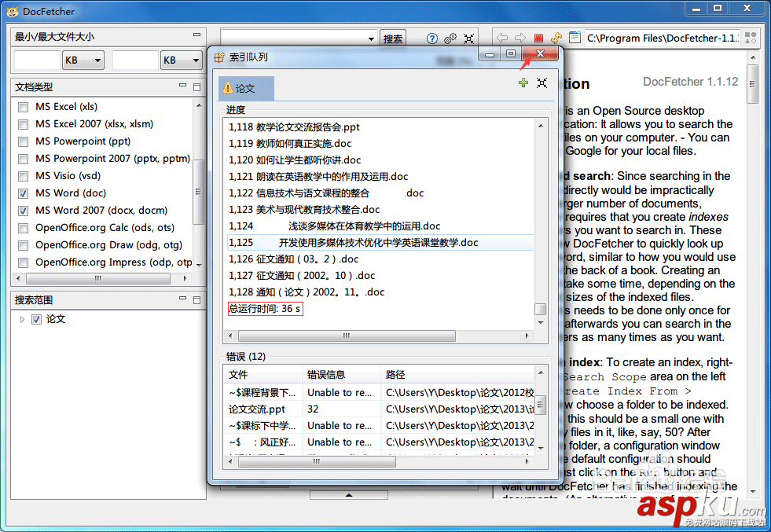The height and width of the screenshot is (532, 771).
Task: Toggle the 论文 checkbox in search scope
Action: pyautogui.click(x=35, y=319)
